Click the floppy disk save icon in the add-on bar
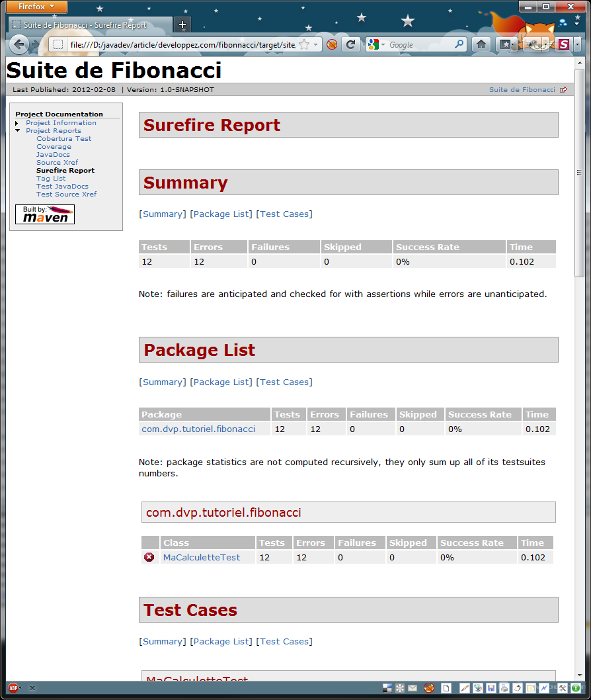The height and width of the screenshot is (700, 591). [x=491, y=688]
